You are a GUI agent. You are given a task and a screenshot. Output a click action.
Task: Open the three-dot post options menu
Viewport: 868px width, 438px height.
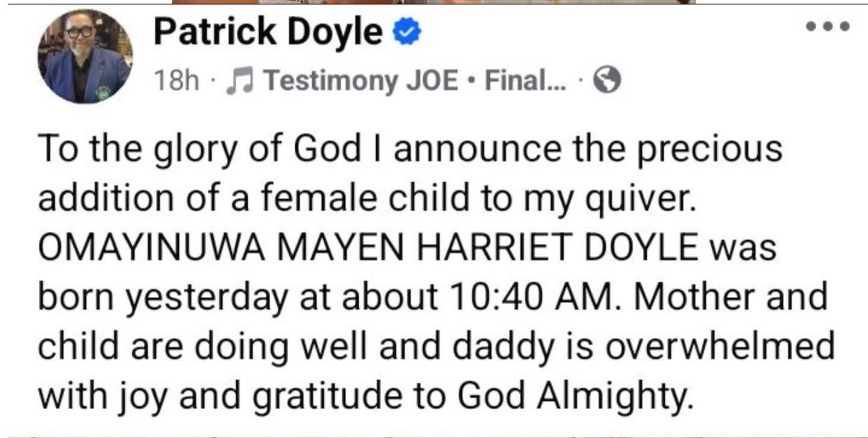click(828, 27)
